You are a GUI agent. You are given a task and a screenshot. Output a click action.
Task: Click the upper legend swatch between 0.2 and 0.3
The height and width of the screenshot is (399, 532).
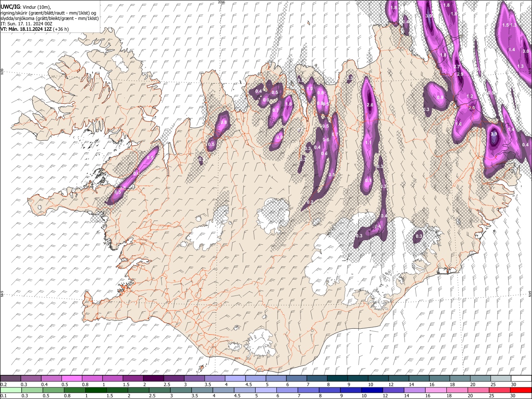point(10,378)
